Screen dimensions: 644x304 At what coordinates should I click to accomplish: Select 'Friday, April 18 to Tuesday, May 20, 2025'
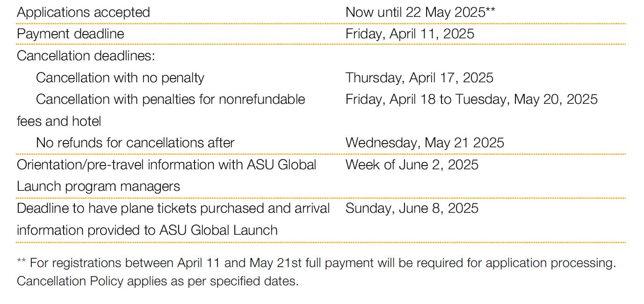point(471,99)
